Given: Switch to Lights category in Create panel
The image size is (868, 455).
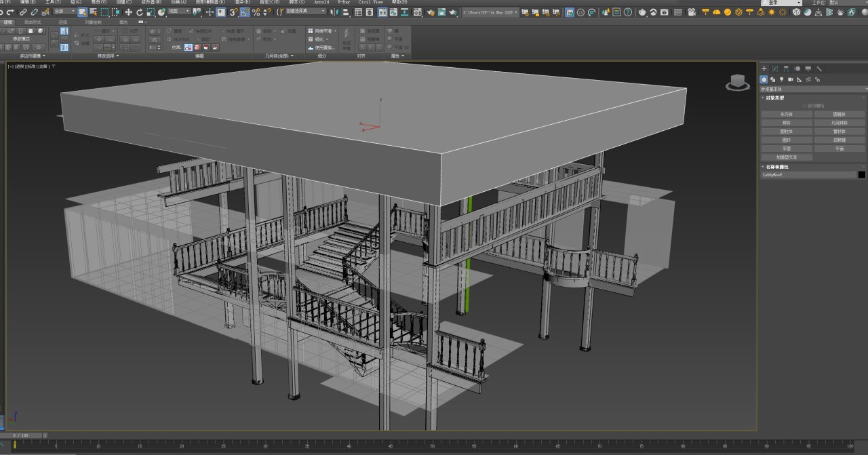Looking at the screenshot, I should pos(782,79).
